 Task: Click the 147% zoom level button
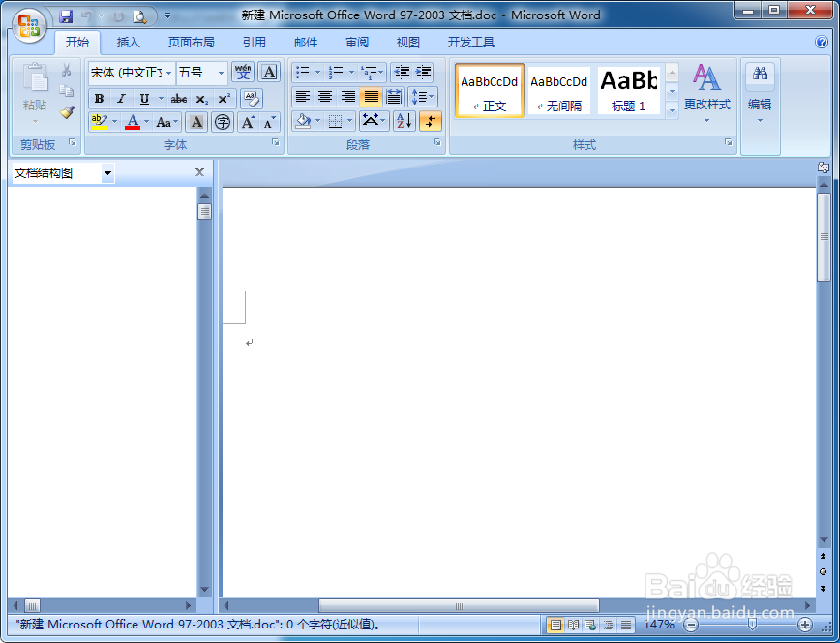pos(658,625)
